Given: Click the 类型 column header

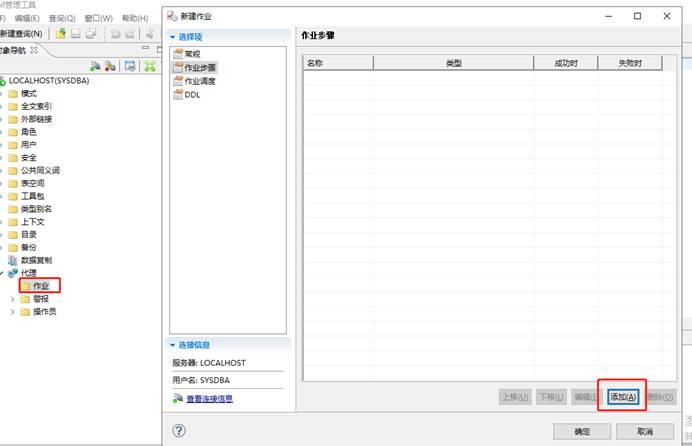Looking at the screenshot, I should [454, 63].
